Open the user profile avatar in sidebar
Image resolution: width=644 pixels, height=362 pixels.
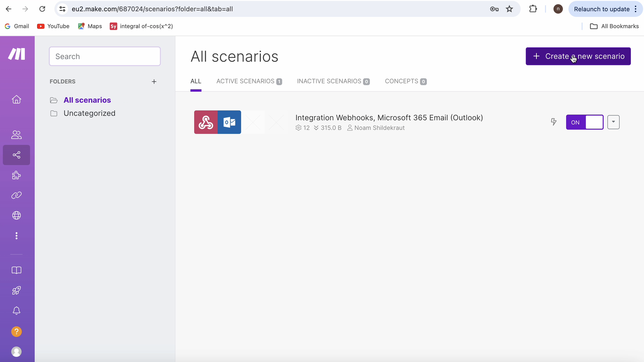[x=17, y=352]
